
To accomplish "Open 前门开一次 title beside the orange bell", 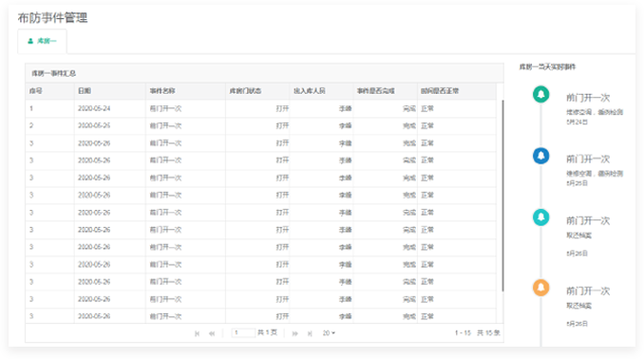I will pyautogui.click(x=588, y=291).
